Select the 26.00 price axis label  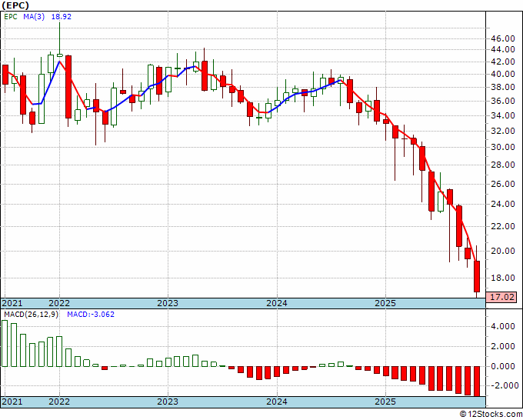[503, 184]
